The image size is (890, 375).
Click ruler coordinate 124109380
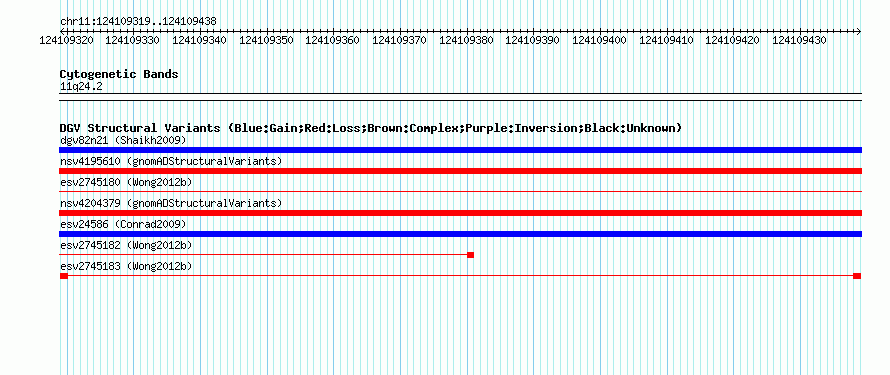point(466,40)
